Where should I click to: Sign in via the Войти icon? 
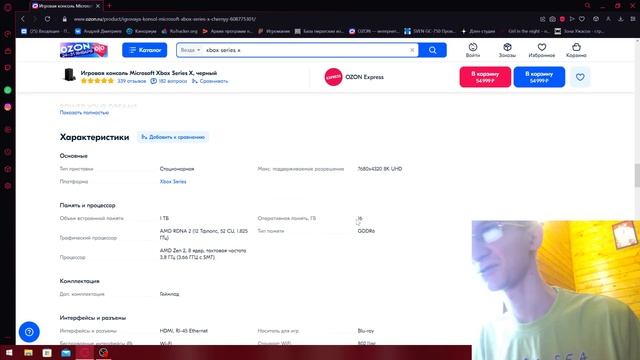473,50
